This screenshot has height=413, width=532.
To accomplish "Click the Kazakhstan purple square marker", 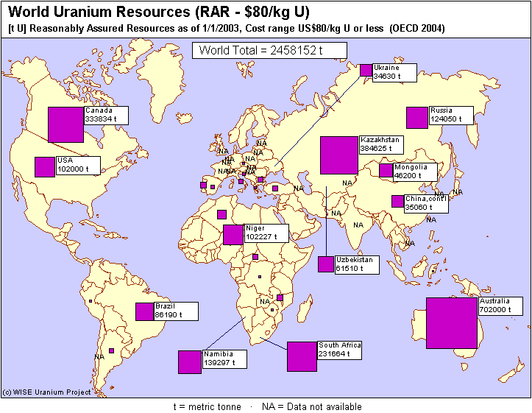I will pyautogui.click(x=339, y=155).
